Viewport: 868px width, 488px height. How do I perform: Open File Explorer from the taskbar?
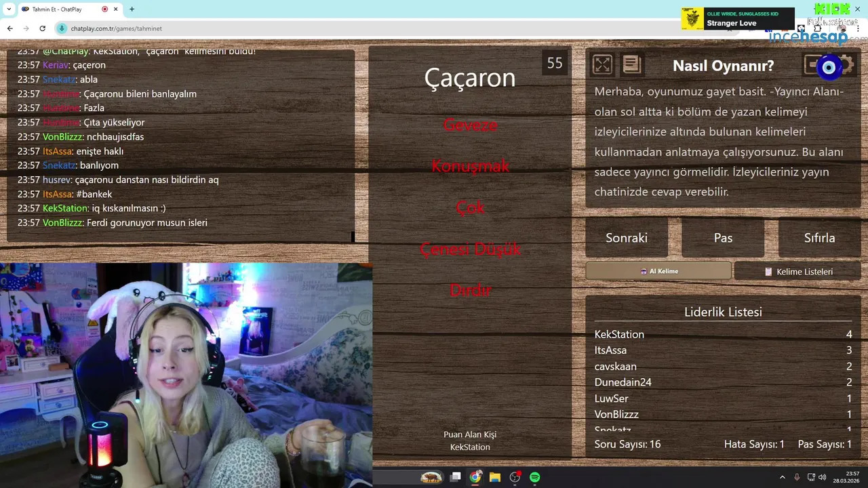pyautogui.click(x=495, y=477)
